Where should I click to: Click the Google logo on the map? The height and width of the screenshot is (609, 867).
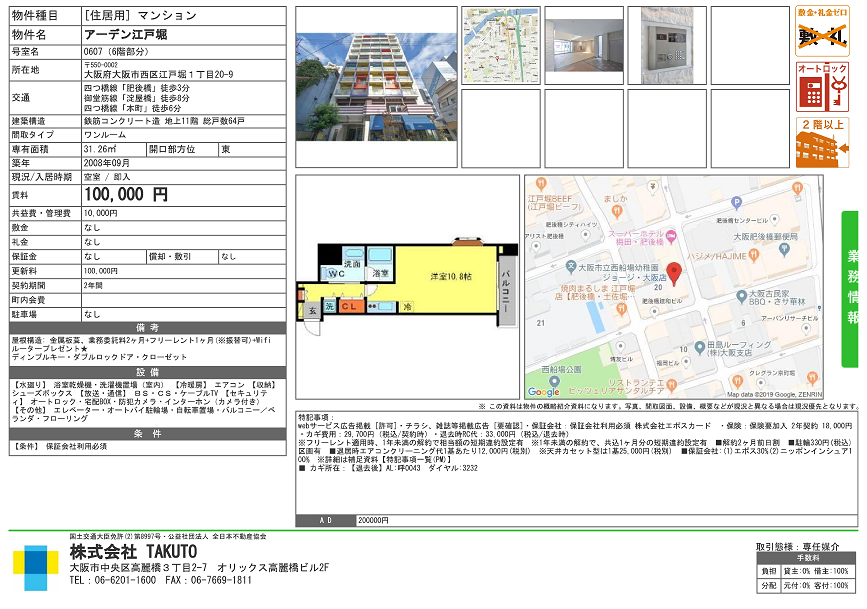click(544, 391)
